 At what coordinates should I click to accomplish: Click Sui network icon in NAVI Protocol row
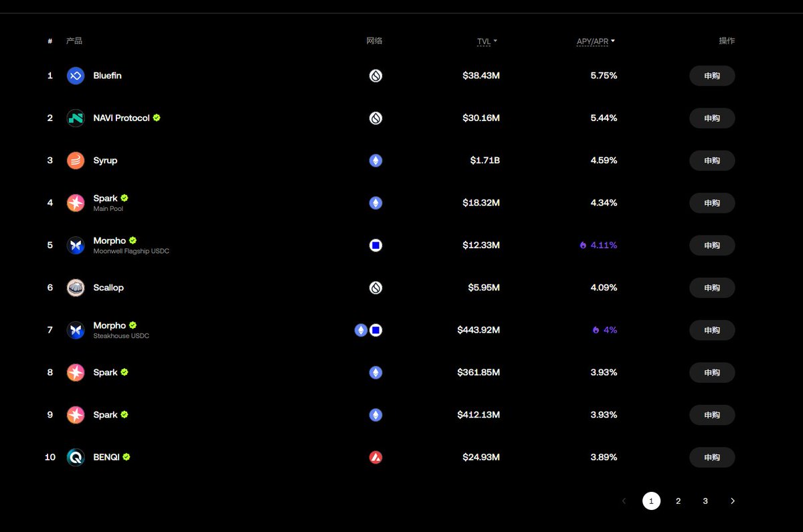375,118
